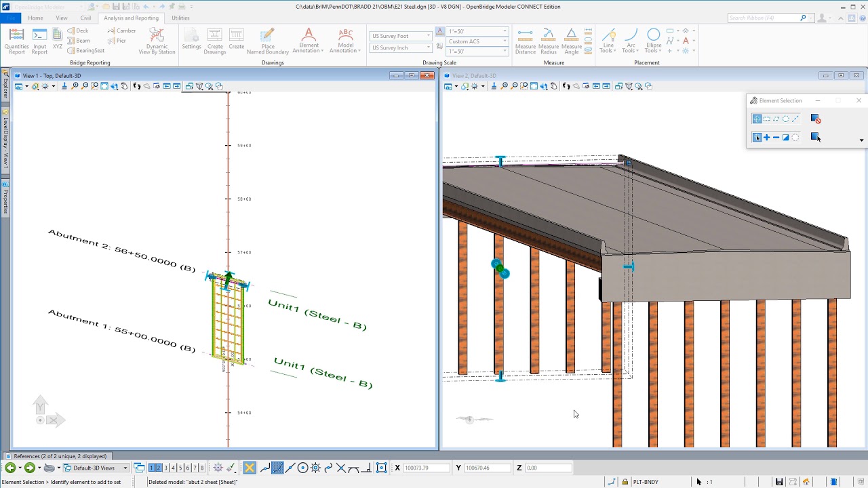Open US Survey Inch units dropdown

tap(401, 48)
